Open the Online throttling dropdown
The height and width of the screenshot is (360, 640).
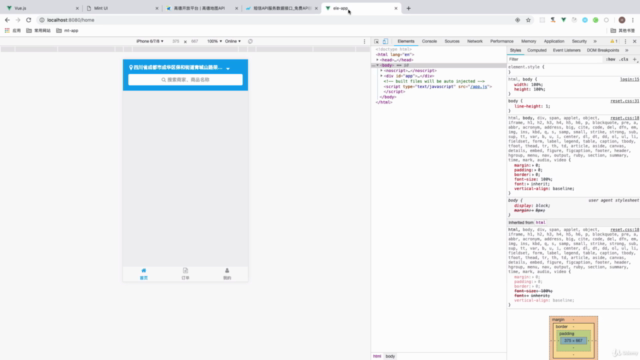(x=233, y=41)
